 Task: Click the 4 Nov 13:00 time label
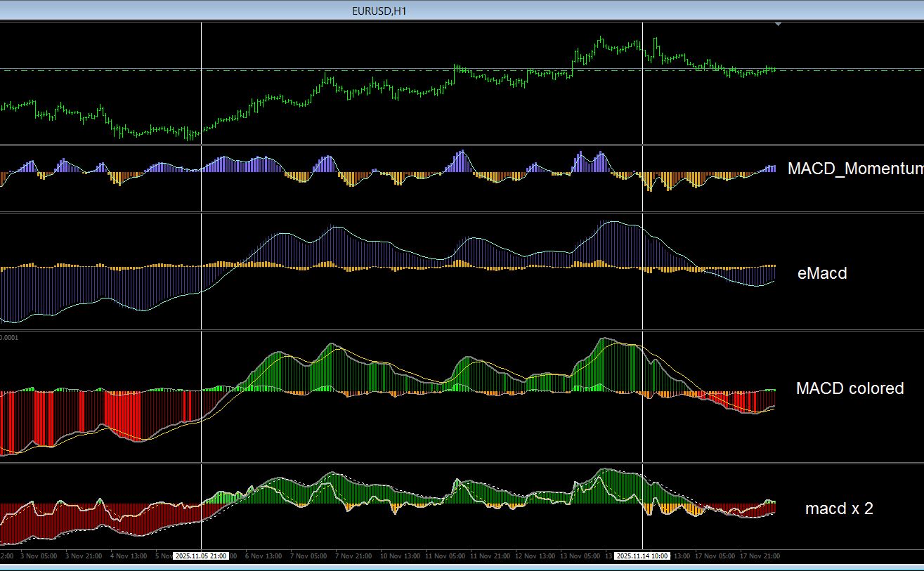click(129, 556)
